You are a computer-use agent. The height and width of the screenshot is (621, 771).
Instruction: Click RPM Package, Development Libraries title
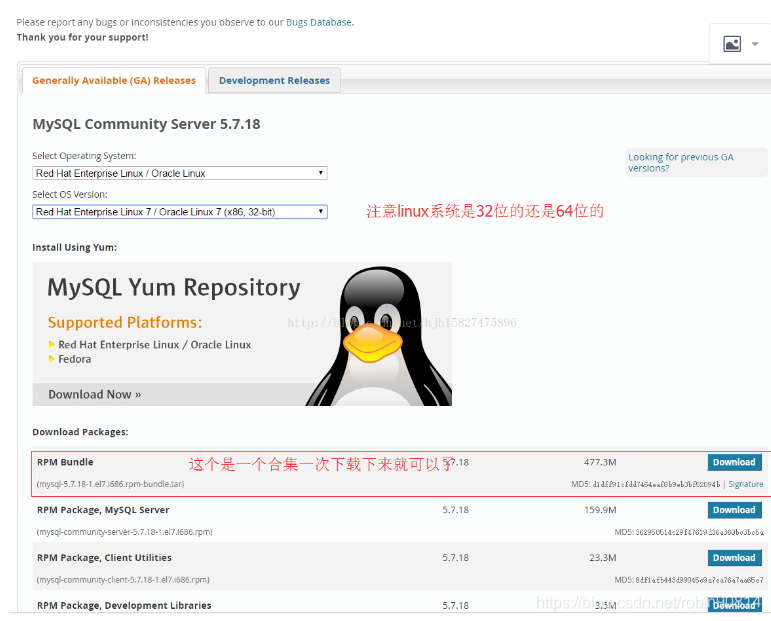coord(124,605)
